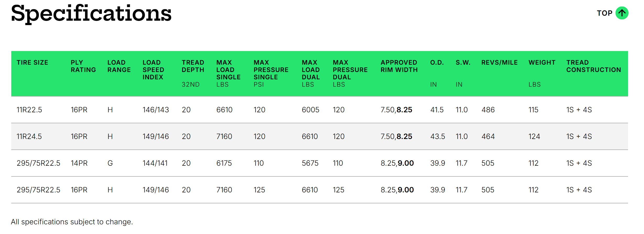
Task: Click load range G cell
Action: point(110,163)
